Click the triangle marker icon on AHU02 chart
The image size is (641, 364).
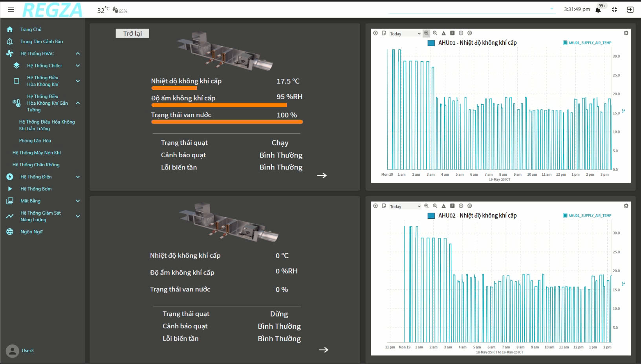tap(444, 206)
